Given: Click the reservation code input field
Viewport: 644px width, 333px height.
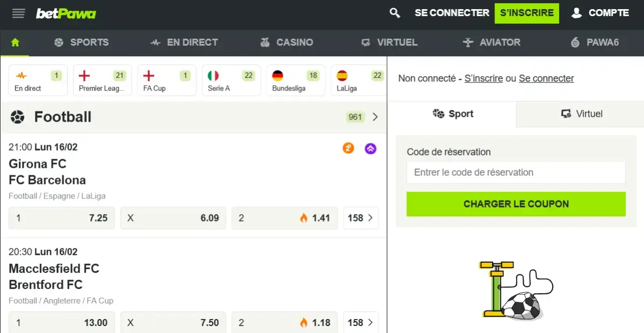Looking at the screenshot, I should 515,172.
